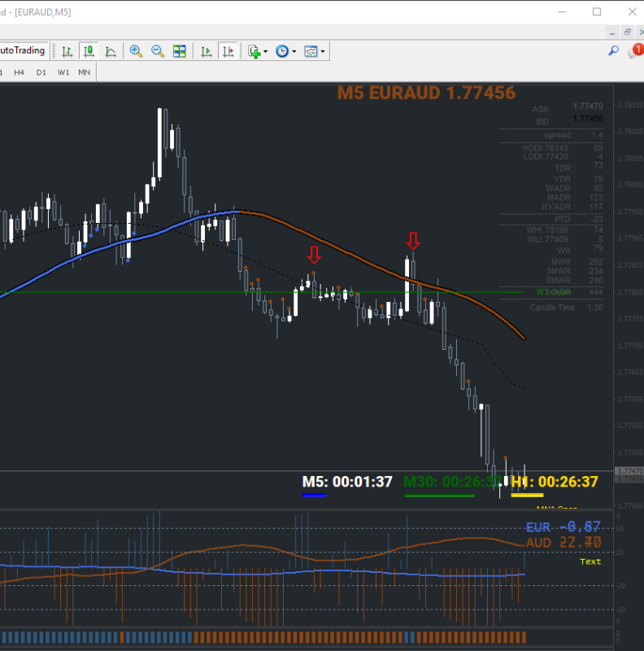Open the Periods clock icon
Image resolution: width=644 pixels, height=651 pixels.
[282, 51]
